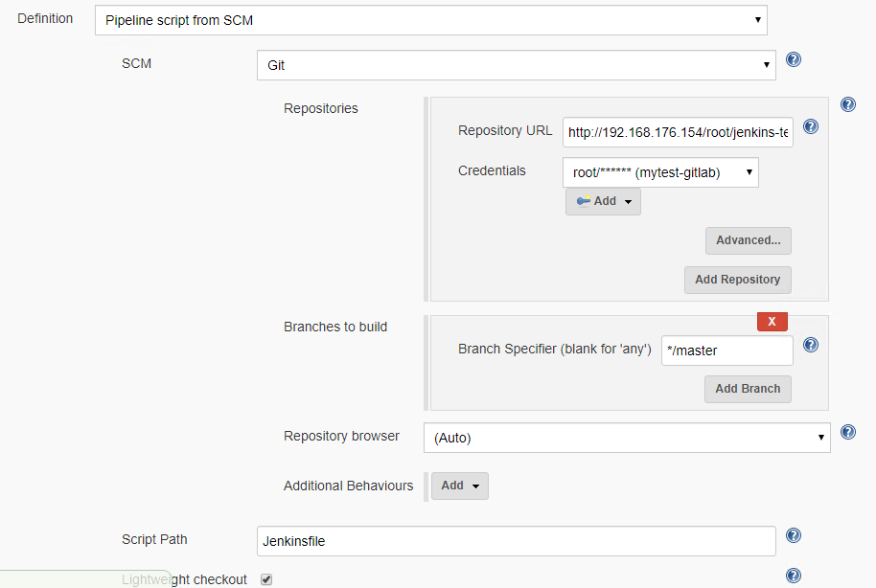Screen dimensions: 876x588
Task: Click help icon next to SCM dropdown
Action: (794, 59)
